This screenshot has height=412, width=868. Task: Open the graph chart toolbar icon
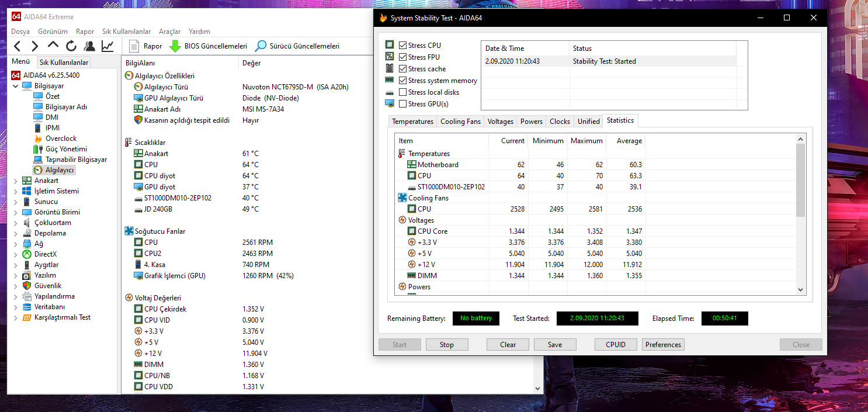[x=107, y=46]
